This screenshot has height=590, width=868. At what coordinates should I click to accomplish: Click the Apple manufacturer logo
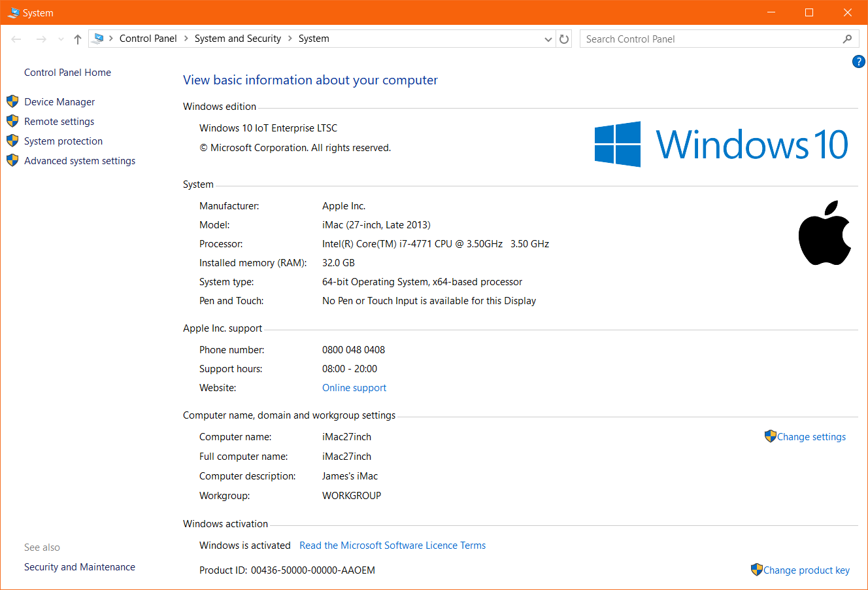pyautogui.click(x=825, y=233)
